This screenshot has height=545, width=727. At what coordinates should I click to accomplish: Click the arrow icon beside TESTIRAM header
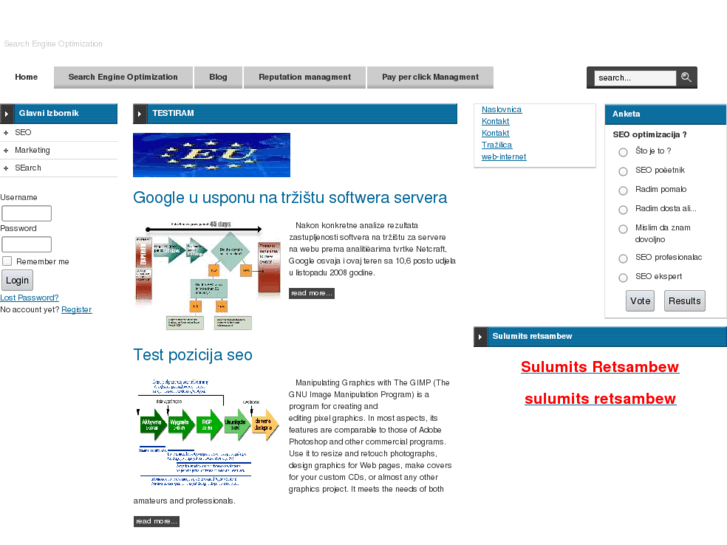[140, 114]
